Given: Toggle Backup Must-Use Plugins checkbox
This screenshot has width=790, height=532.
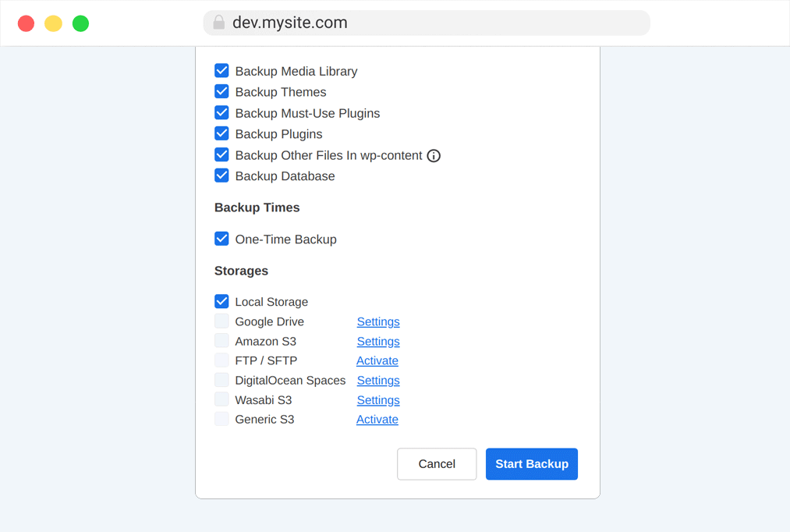Looking at the screenshot, I should tap(221, 112).
